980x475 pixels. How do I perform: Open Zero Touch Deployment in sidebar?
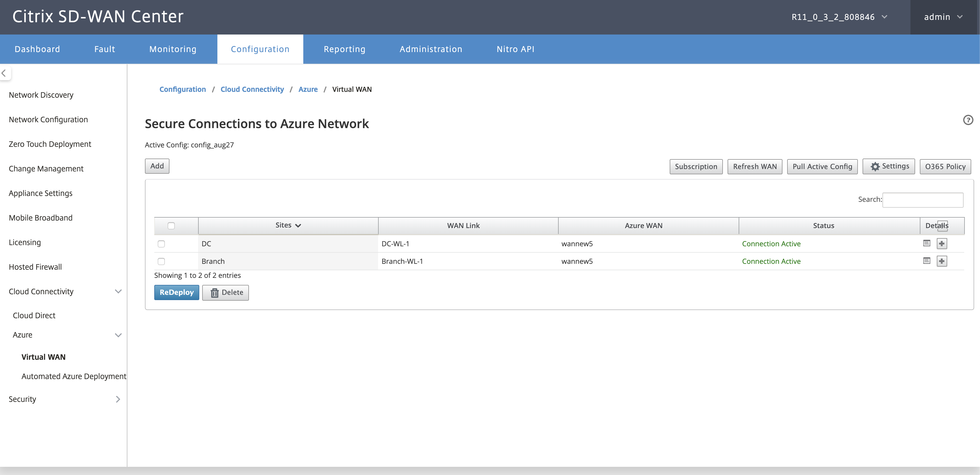50,144
